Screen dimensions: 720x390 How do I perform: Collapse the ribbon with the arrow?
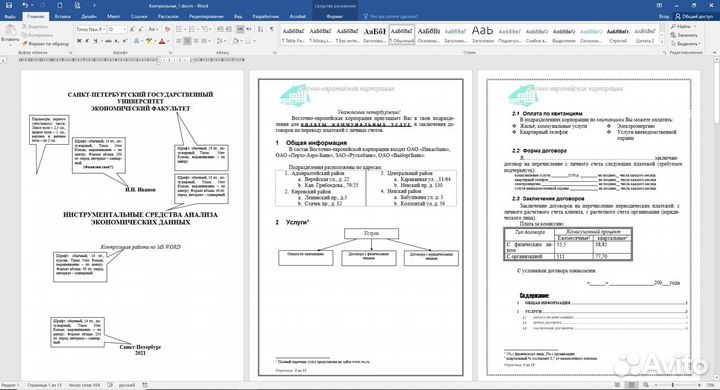click(714, 53)
